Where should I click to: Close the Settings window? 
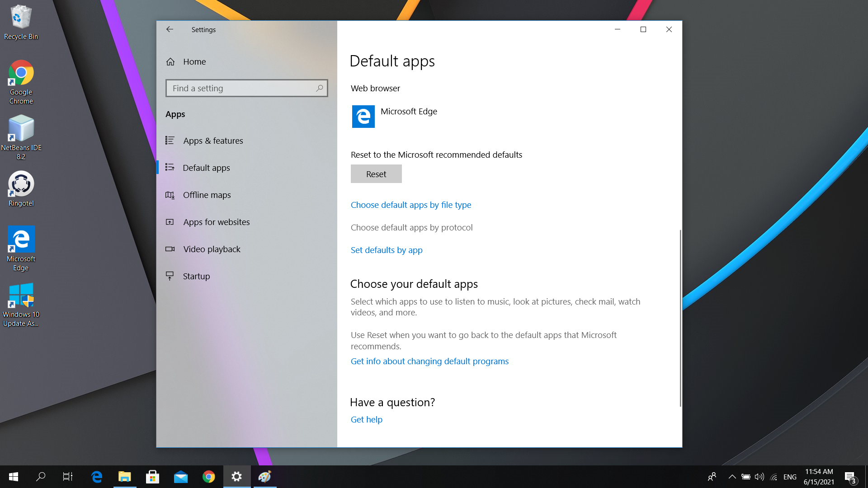point(669,29)
